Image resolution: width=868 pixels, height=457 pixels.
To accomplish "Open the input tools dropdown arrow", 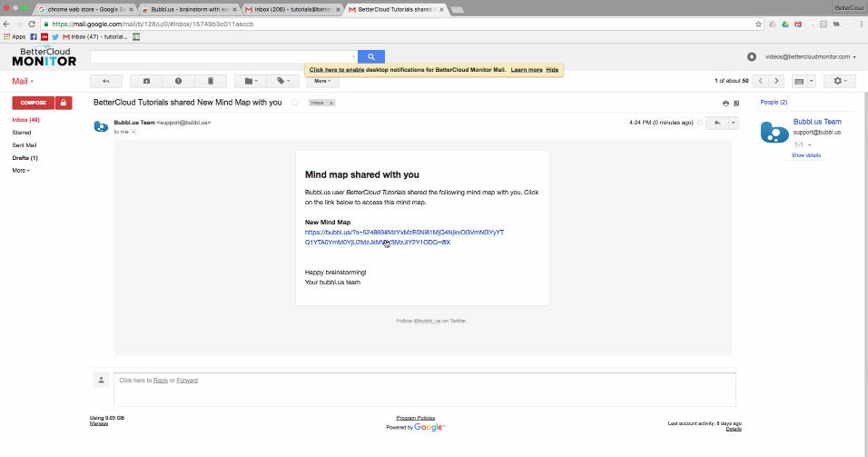I will coord(812,81).
